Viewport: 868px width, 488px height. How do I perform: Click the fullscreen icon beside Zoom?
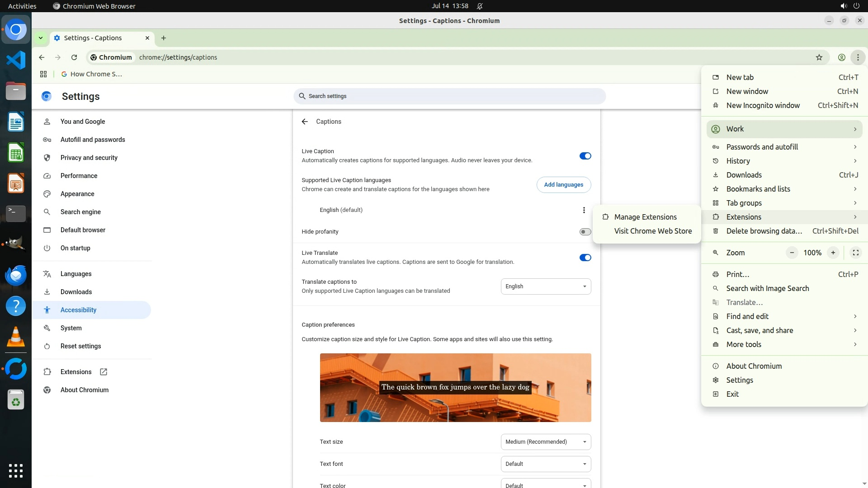click(855, 253)
